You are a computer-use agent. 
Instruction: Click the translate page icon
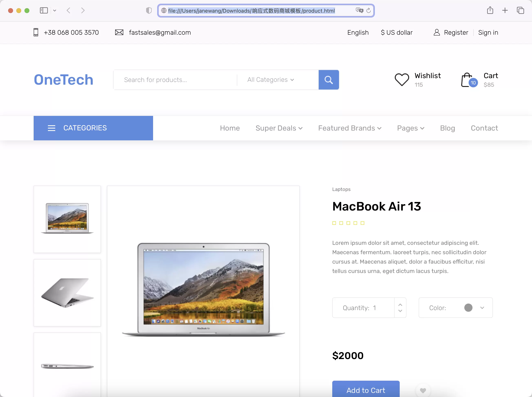359,10
